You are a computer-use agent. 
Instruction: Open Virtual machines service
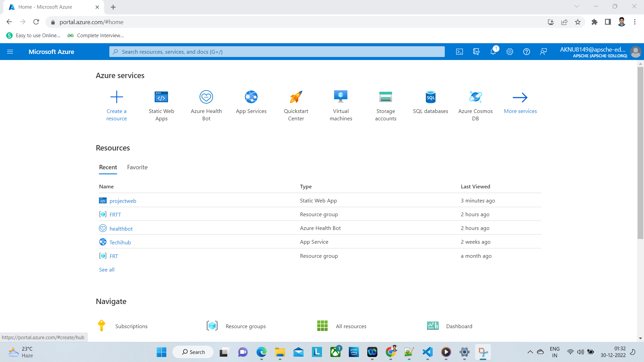(341, 106)
